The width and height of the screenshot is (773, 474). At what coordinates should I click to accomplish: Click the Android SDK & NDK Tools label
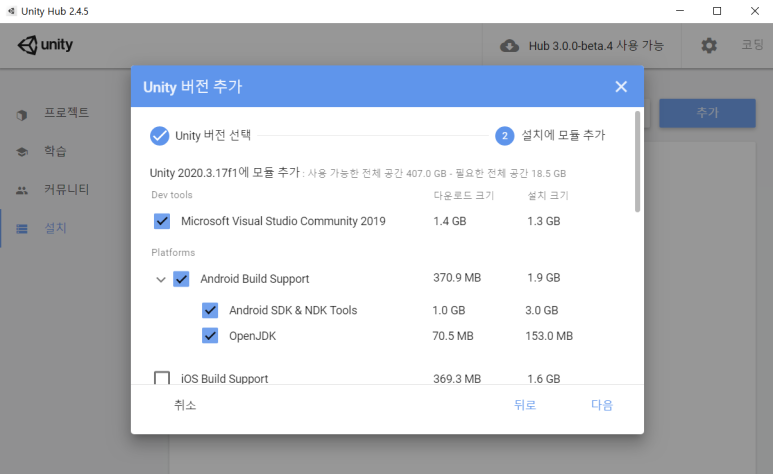(293, 310)
